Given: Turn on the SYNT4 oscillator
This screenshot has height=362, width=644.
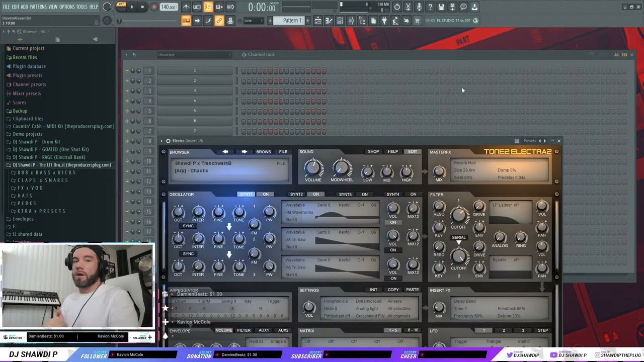Looking at the screenshot, I should [x=413, y=194].
